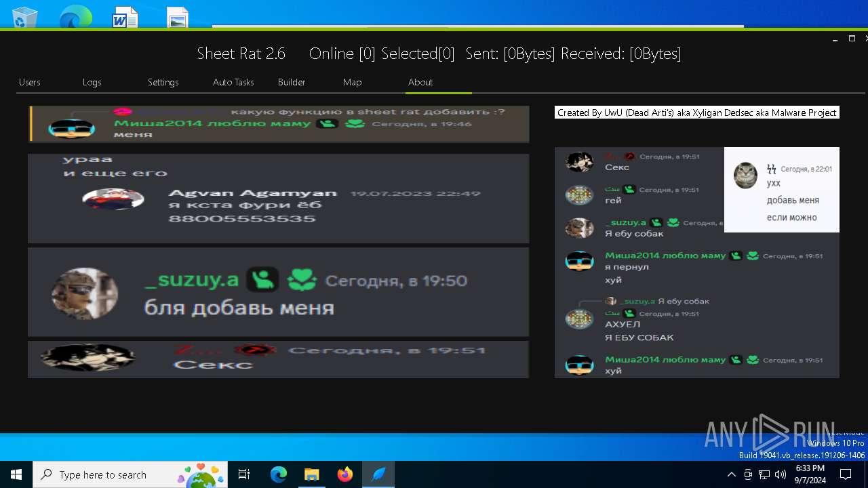Open the Settings tab
Viewport: 868px width, 488px height.
click(163, 82)
